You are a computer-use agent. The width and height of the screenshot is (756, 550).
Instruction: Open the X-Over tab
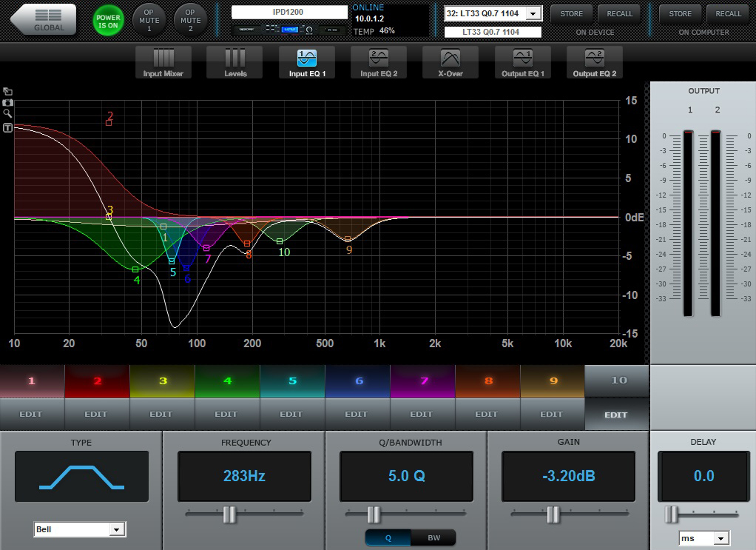(450, 62)
